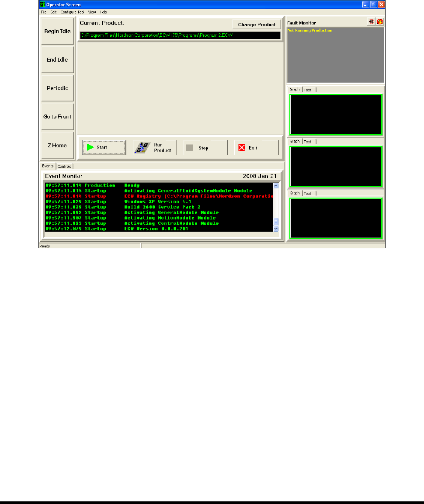The height and width of the screenshot is (504, 424).
Task: Click Event Monitor scrollbar down arrow
Action: coord(276,229)
